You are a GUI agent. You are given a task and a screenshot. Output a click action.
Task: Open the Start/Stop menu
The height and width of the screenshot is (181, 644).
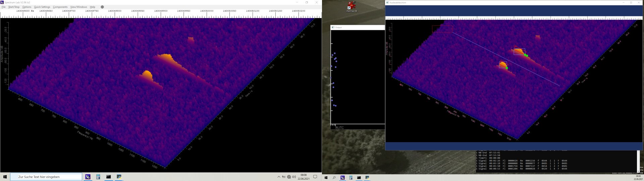tap(14, 7)
